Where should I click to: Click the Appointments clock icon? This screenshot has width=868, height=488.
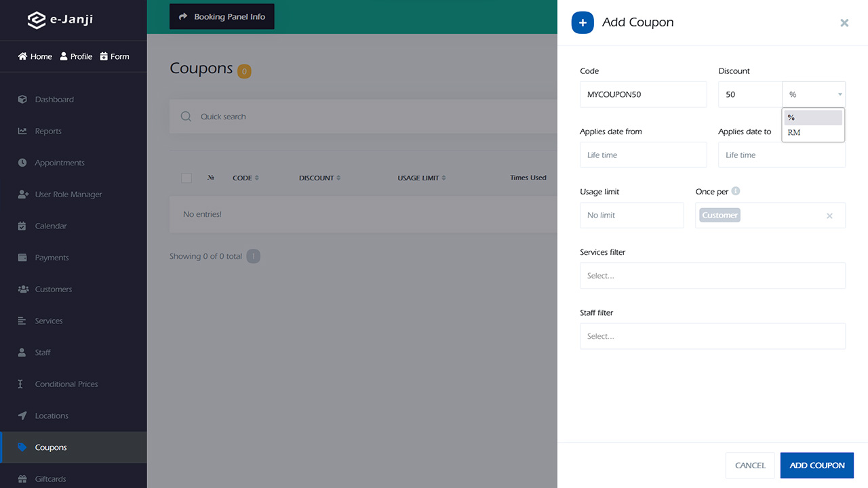coord(22,163)
